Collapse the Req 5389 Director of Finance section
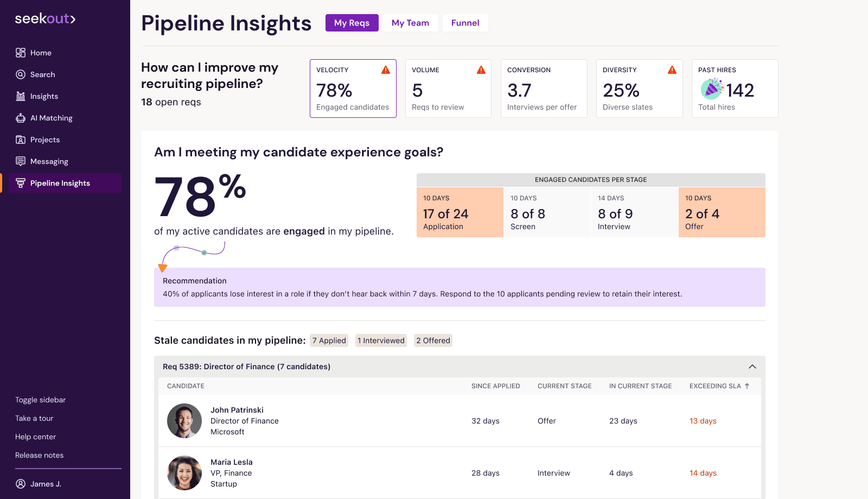 (752, 367)
